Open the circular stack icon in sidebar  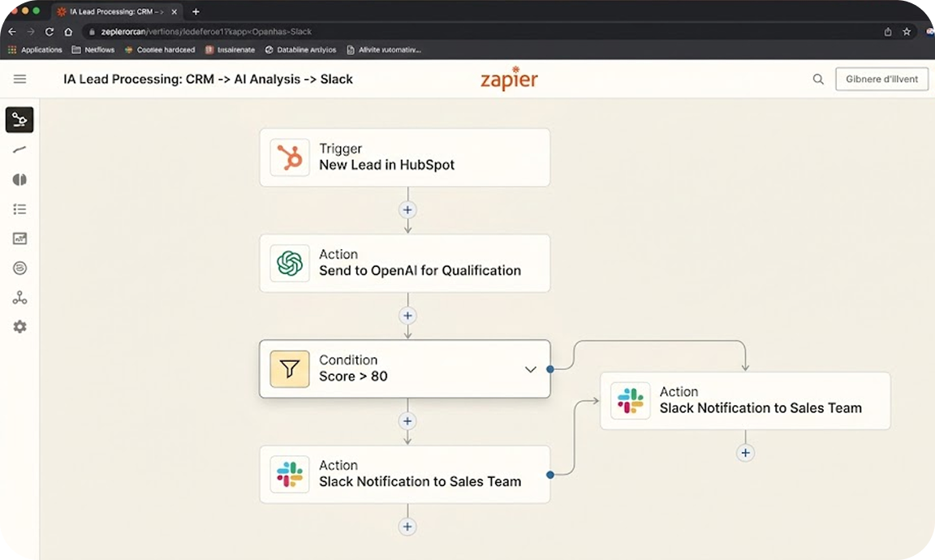19,268
